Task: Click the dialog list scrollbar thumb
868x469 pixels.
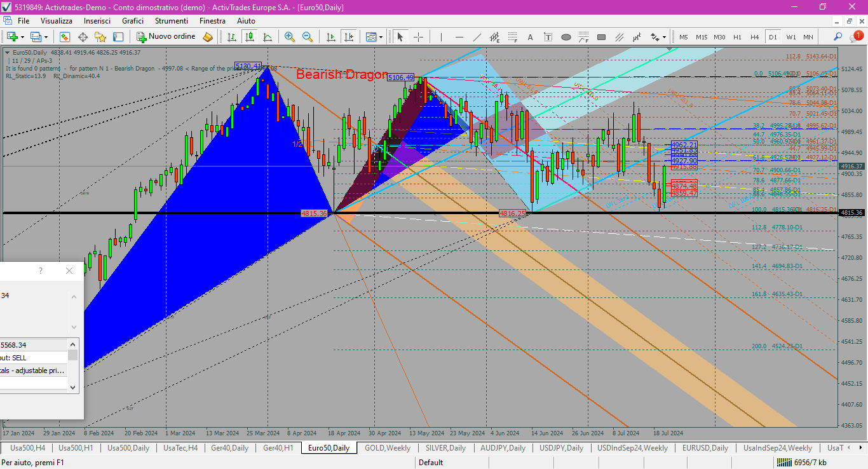Action: (73, 355)
